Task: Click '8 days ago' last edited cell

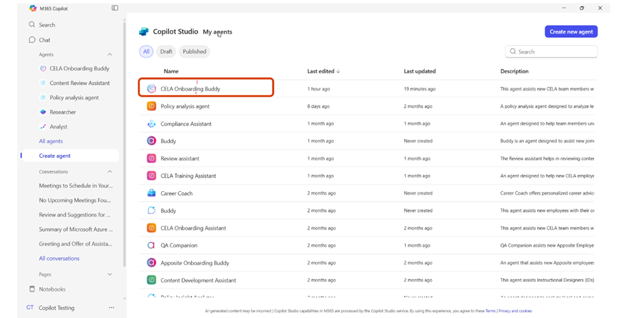Action: (319, 106)
